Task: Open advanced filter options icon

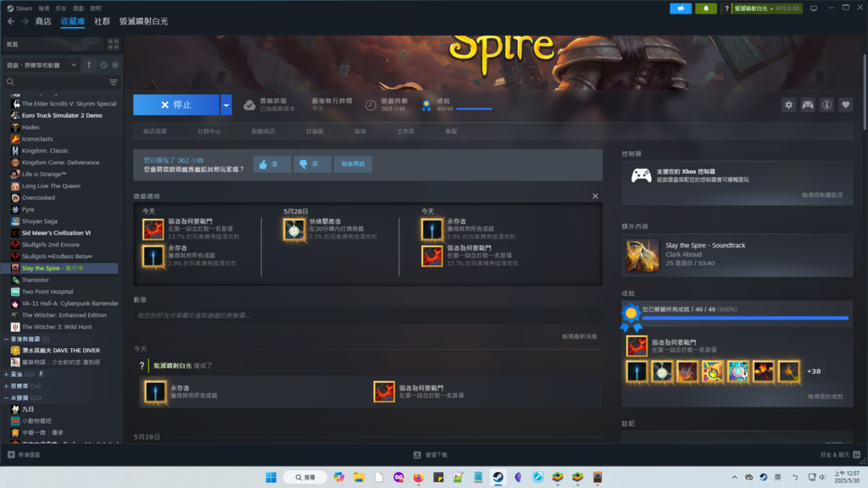Action: tap(113, 82)
